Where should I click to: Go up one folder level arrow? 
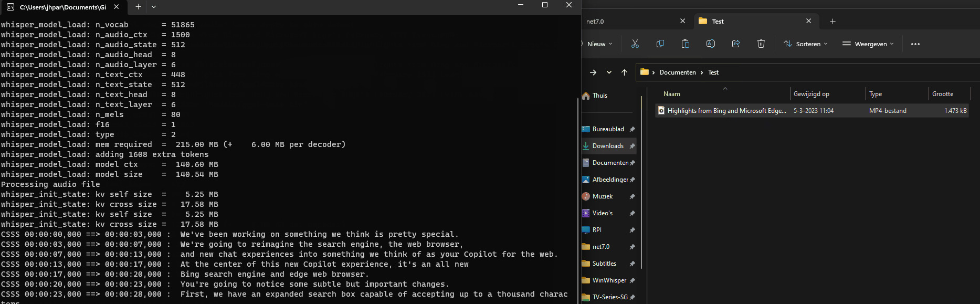pyautogui.click(x=624, y=72)
